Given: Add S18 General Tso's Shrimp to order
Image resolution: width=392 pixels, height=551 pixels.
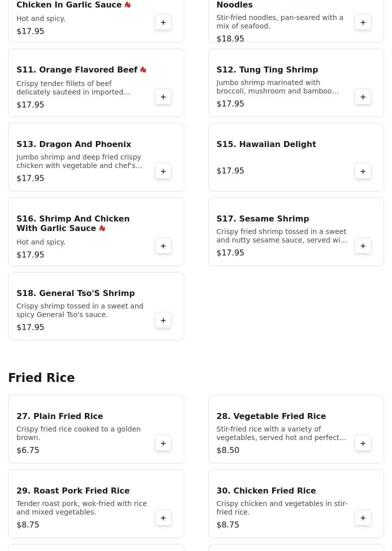Looking at the screenshot, I should pos(163,320).
